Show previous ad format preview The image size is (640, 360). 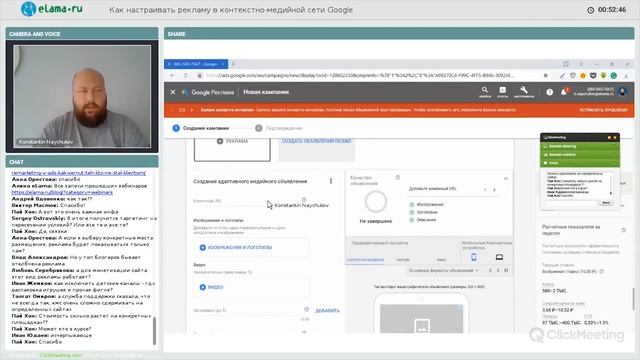click(x=490, y=270)
